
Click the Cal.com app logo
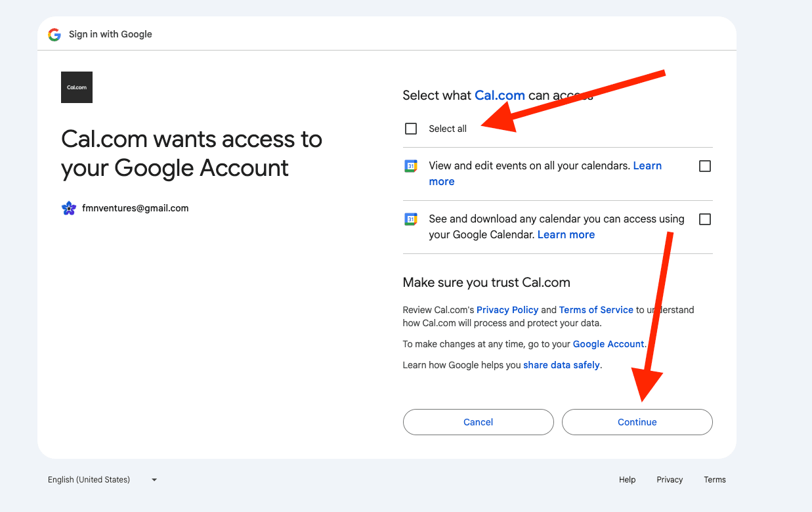[76, 87]
